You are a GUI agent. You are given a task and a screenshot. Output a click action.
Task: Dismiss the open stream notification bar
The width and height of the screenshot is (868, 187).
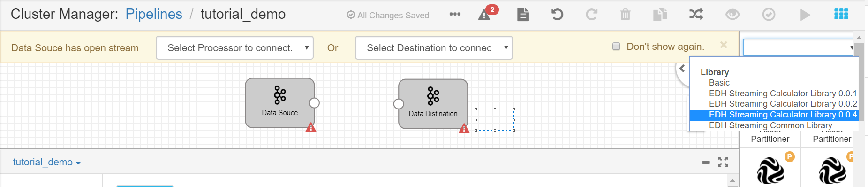coord(724,45)
